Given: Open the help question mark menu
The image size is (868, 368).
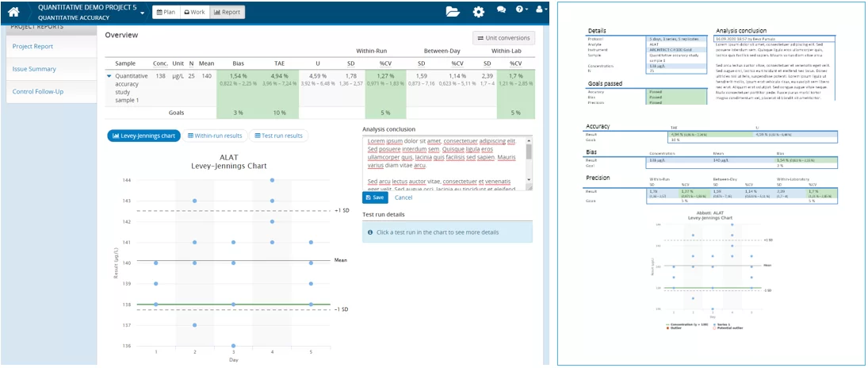Looking at the screenshot, I should (x=522, y=11).
